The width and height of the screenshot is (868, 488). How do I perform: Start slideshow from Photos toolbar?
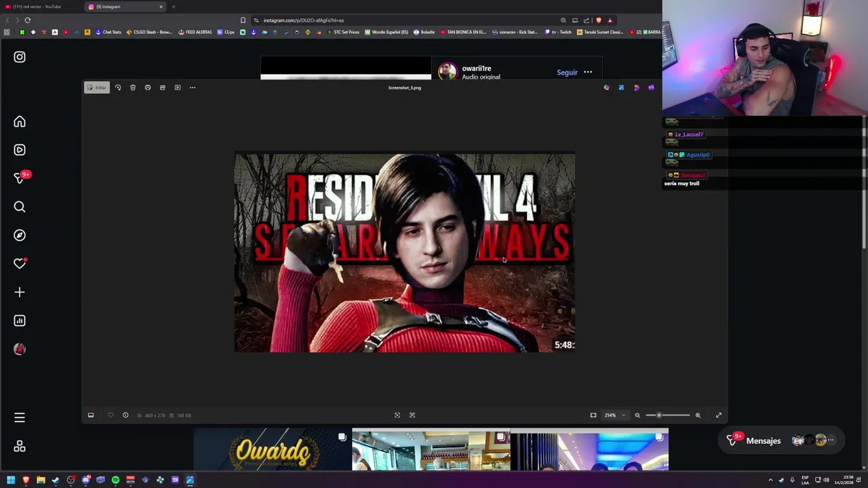[178, 87]
